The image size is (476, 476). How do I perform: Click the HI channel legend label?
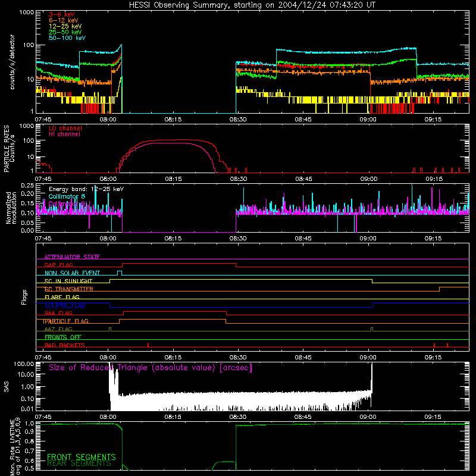[x=64, y=134]
